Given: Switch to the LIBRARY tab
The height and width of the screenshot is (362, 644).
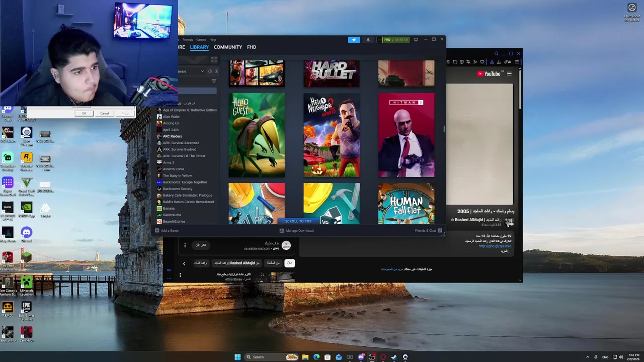Looking at the screenshot, I should coord(199,47).
